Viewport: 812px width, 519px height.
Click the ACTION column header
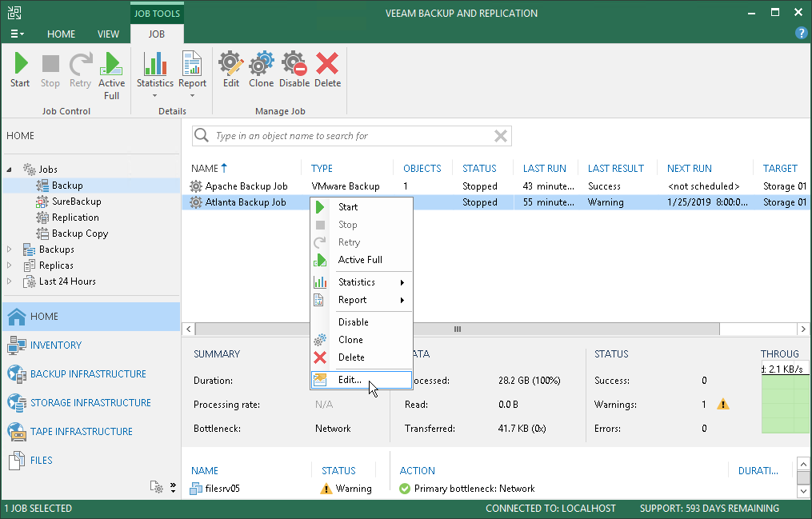click(418, 470)
